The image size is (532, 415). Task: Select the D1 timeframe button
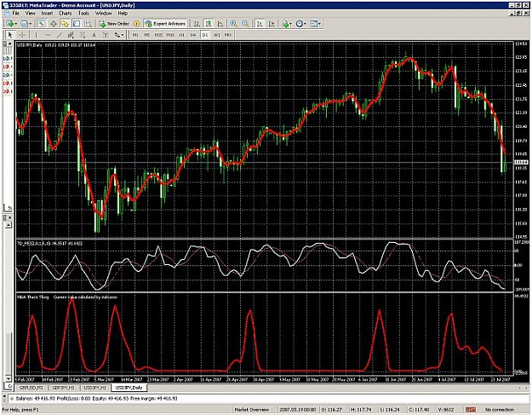pos(205,35)
